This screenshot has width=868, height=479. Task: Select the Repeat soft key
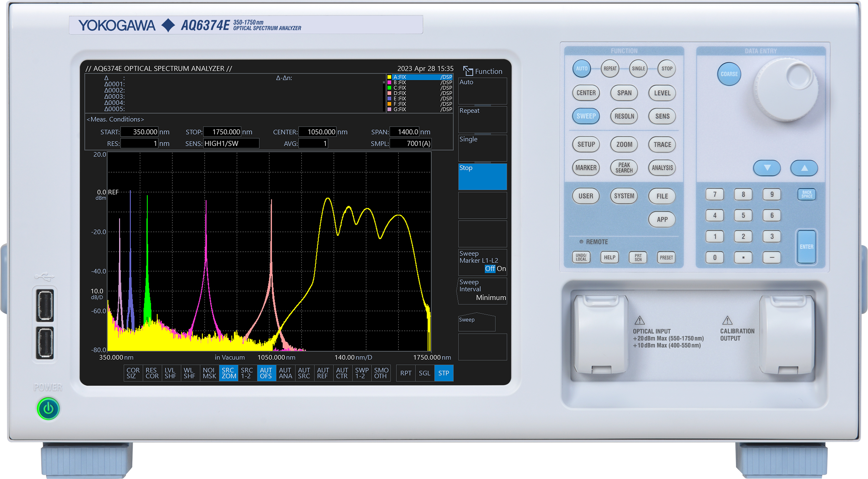click(482, 119)
